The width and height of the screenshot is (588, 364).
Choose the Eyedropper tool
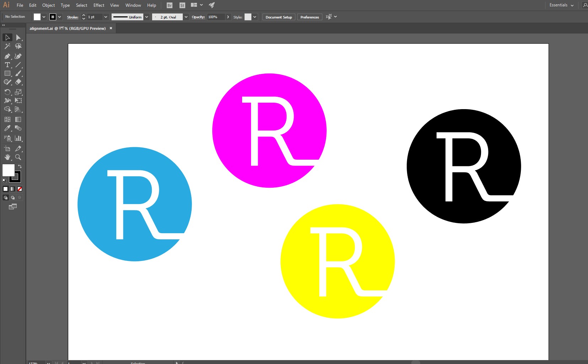pos(7,128)
